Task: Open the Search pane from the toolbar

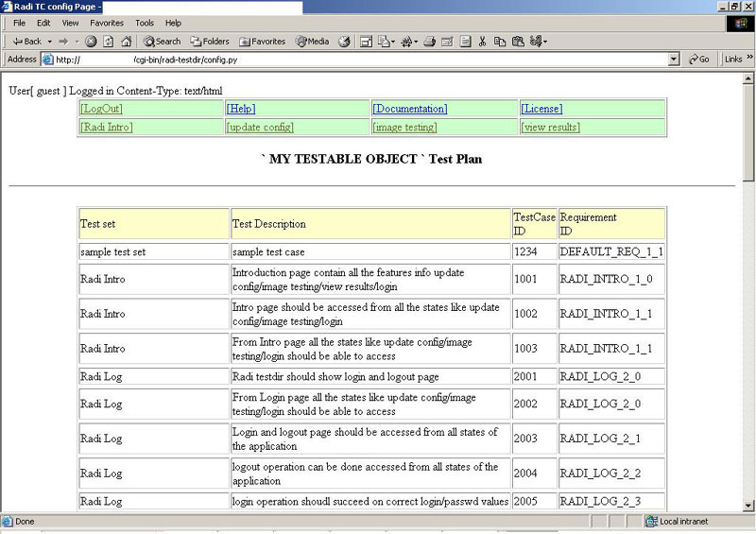Action: 162,42
